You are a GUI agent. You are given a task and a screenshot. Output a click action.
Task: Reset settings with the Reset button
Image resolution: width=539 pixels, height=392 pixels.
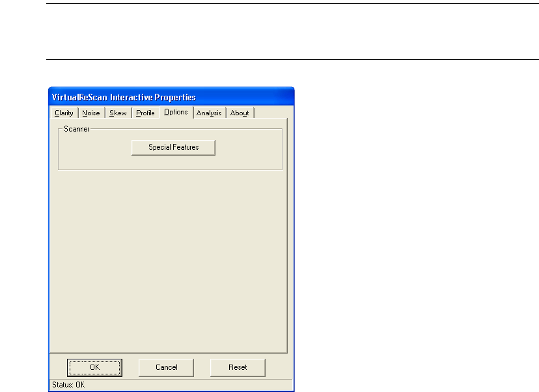(x=238, y=368)
